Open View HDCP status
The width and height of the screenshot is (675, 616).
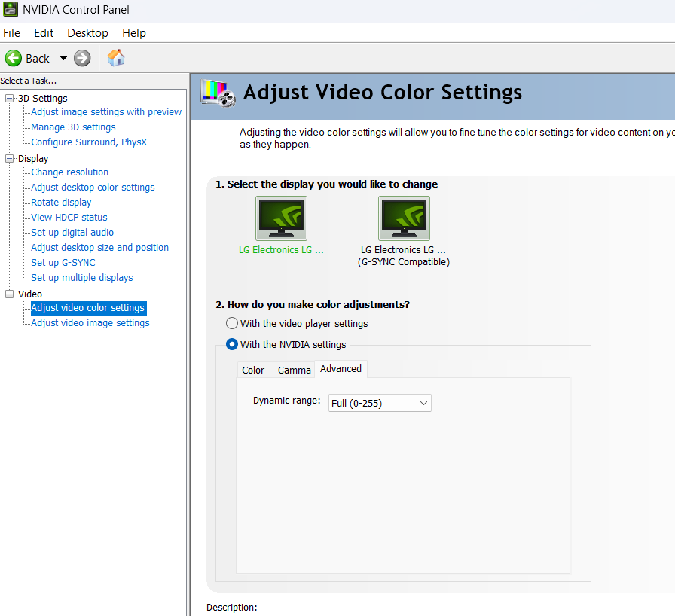tap(69, 217)
